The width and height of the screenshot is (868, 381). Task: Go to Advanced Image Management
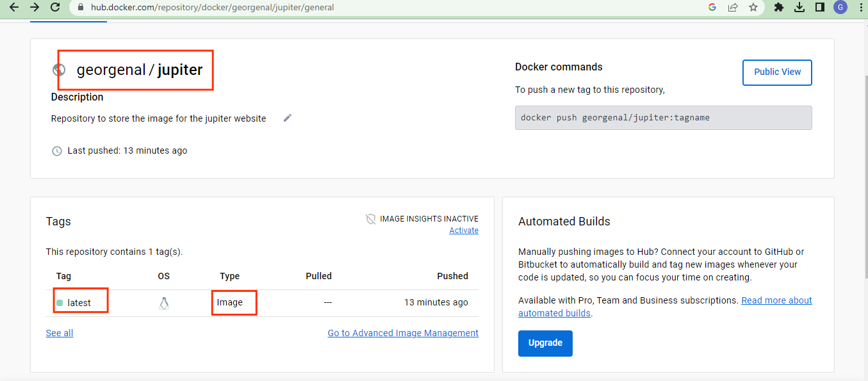tap(403, 333)
